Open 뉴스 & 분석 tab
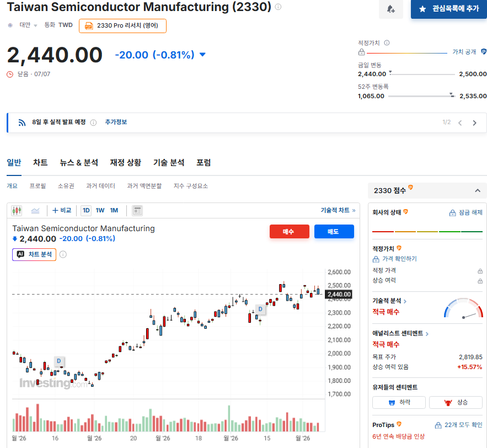 [x=79, y=163]
